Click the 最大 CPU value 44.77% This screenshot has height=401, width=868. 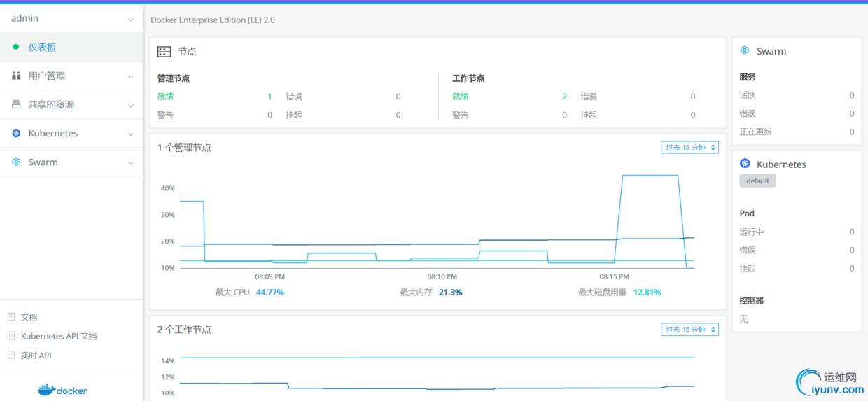pyautogui.click(x=270, y=292)
